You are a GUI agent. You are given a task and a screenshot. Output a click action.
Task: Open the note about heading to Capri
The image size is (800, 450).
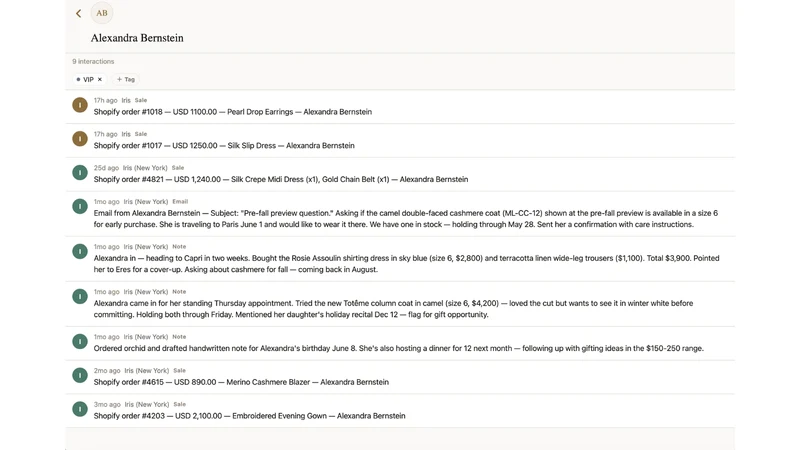coord(400,258)
